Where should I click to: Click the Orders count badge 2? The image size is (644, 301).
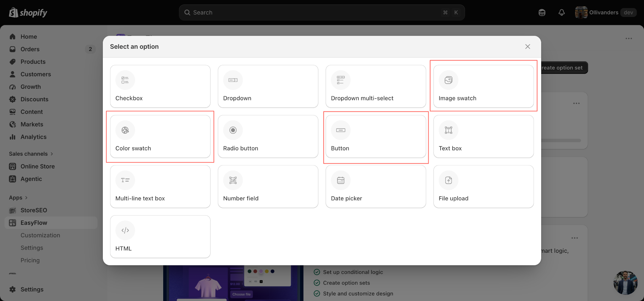(x=90, y=49)
